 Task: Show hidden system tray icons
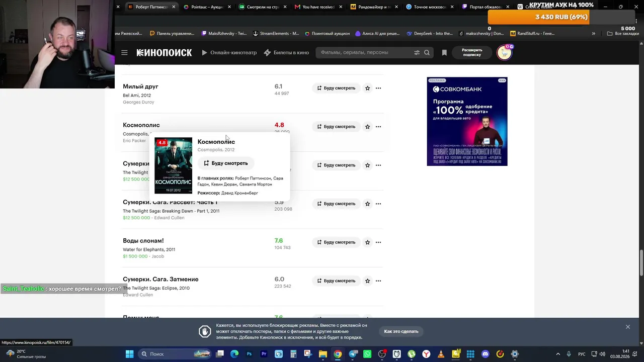(x=558, y=354)
